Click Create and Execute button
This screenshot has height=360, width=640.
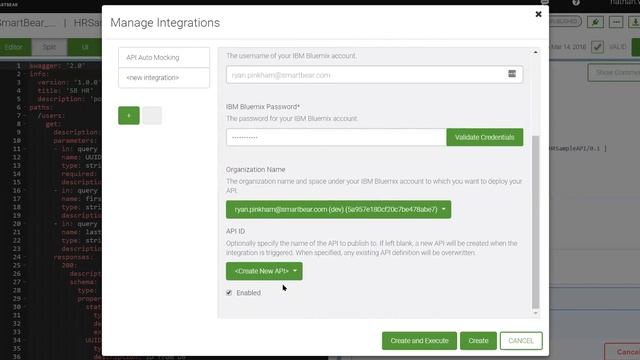(419, 341)
